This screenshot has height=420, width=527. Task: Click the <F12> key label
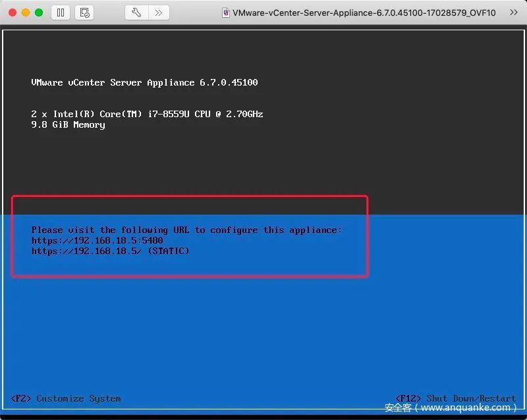pos(408,398)
